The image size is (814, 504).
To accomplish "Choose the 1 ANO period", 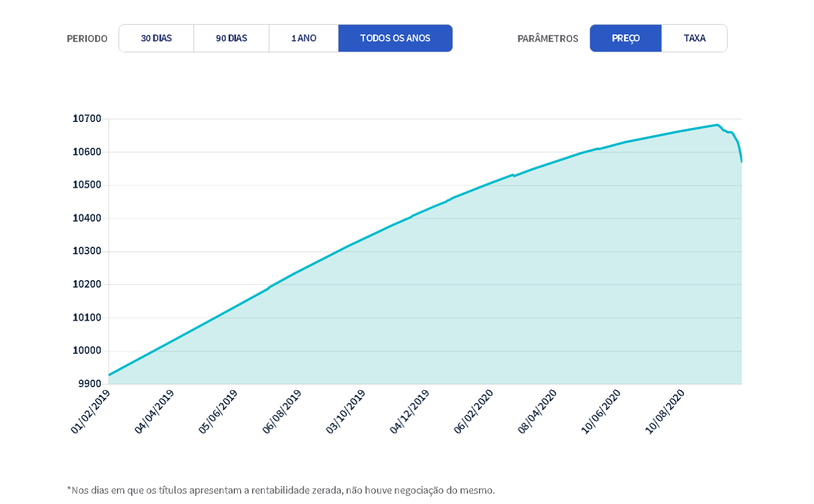I will coord(304,38).
